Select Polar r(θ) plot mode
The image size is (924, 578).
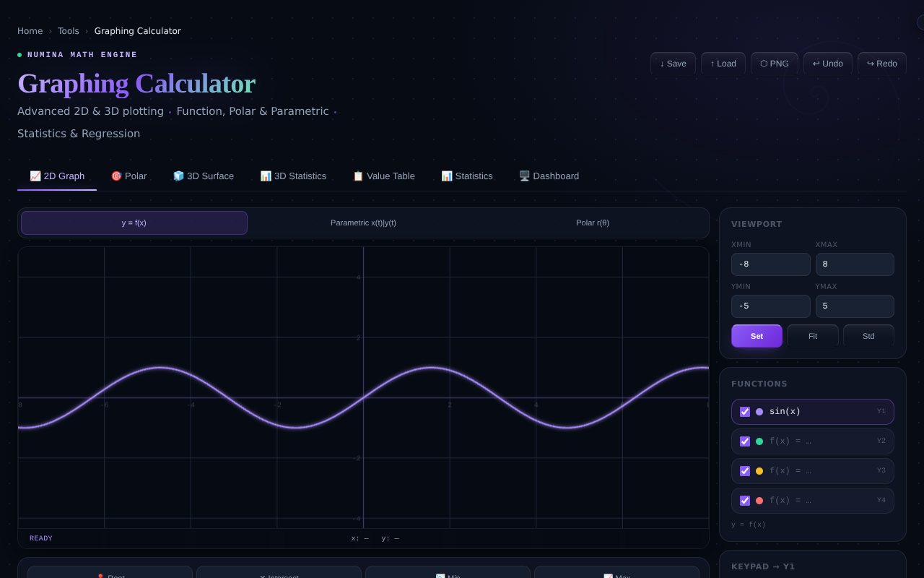(x=593, y=223)
